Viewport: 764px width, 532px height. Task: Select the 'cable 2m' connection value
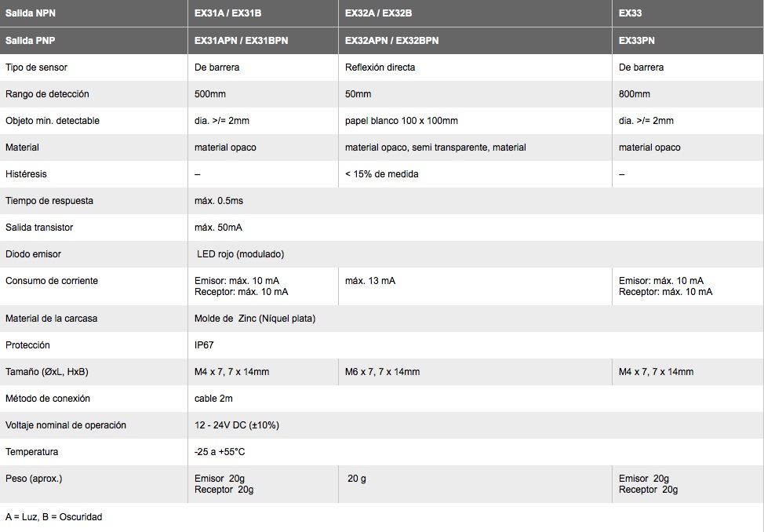tap(213, 399)
